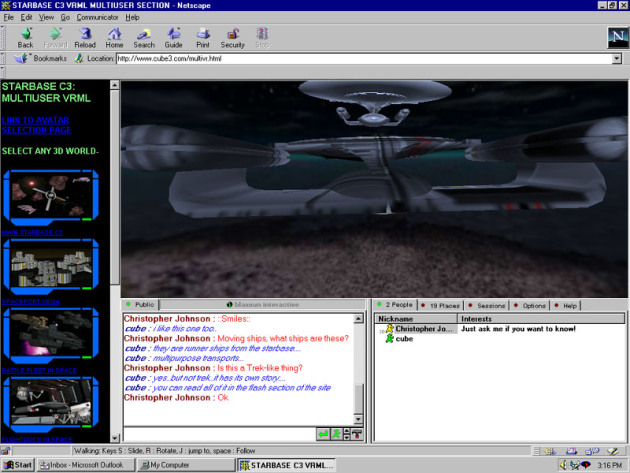Click left frame scrollbar up arrow
This screenshot has width=630, height=473.
tap(115, 85)
